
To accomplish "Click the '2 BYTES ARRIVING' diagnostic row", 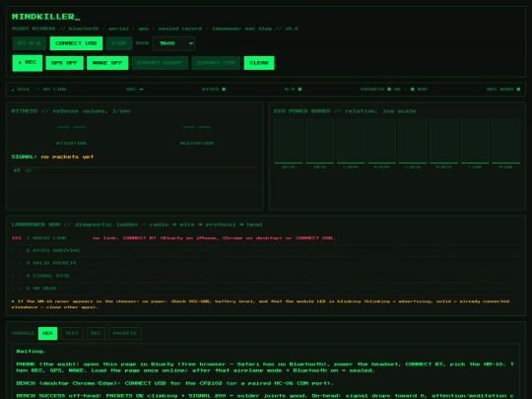I will (266, 250).
